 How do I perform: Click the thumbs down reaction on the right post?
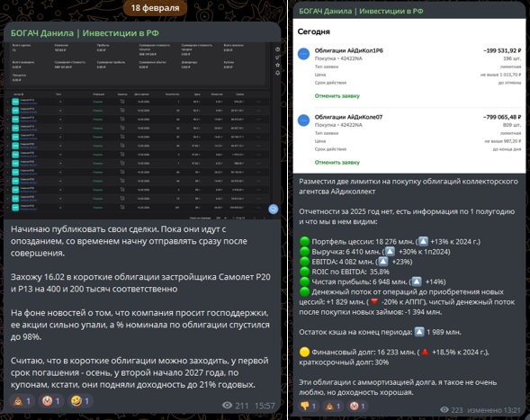[309, 407]
